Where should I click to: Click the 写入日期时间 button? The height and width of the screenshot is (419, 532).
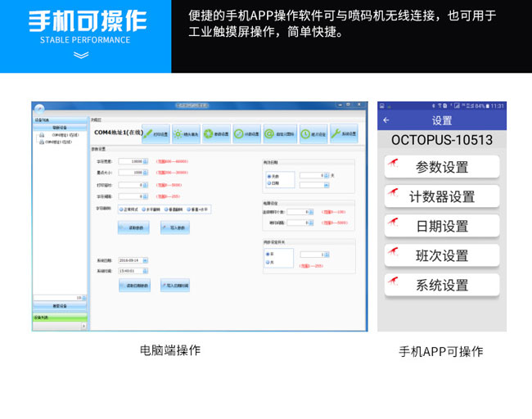(174, 285)
